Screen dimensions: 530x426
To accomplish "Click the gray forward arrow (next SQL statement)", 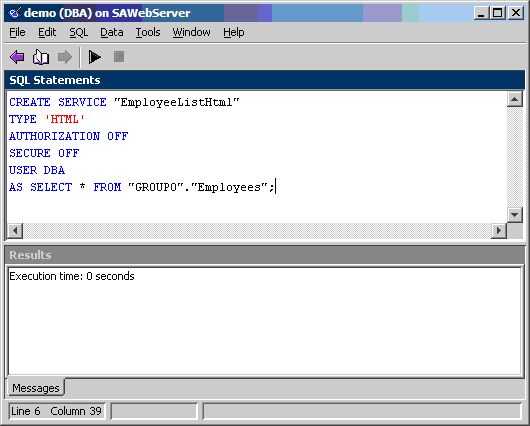I will 65,57.
